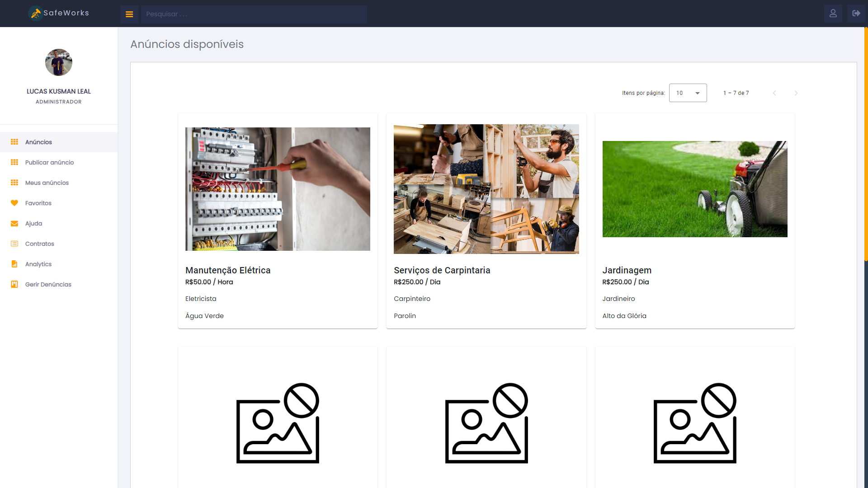Select Meus anúncios menu item

coord(47,183)
